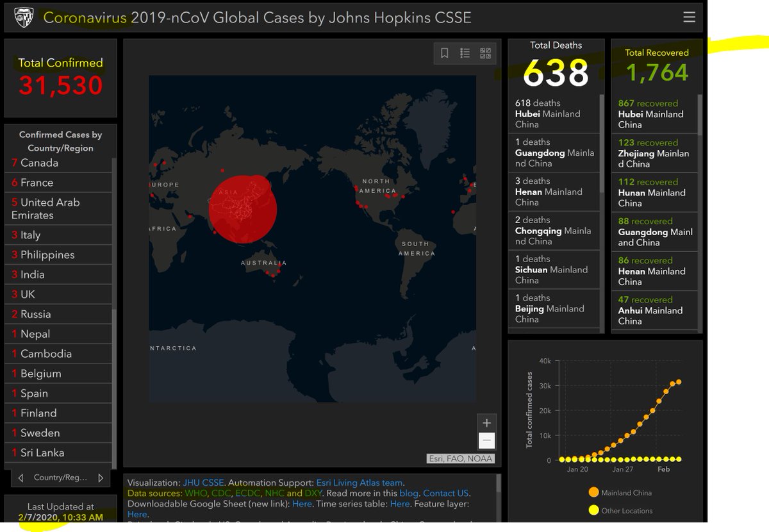Select the Country/Reg... panel tab
This screenshot has height=532, width=769.
(x=60, y=478)
